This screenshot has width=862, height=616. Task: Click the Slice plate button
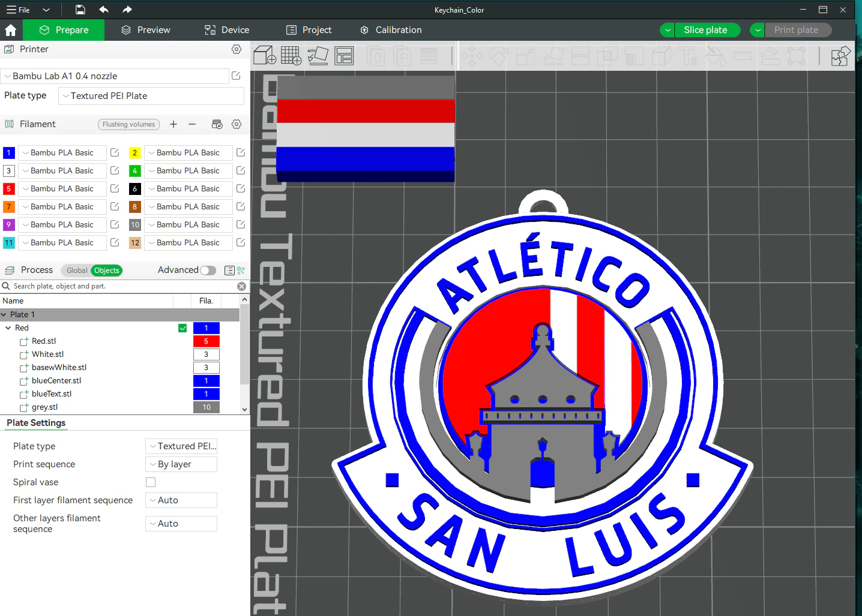coord(708,30)
